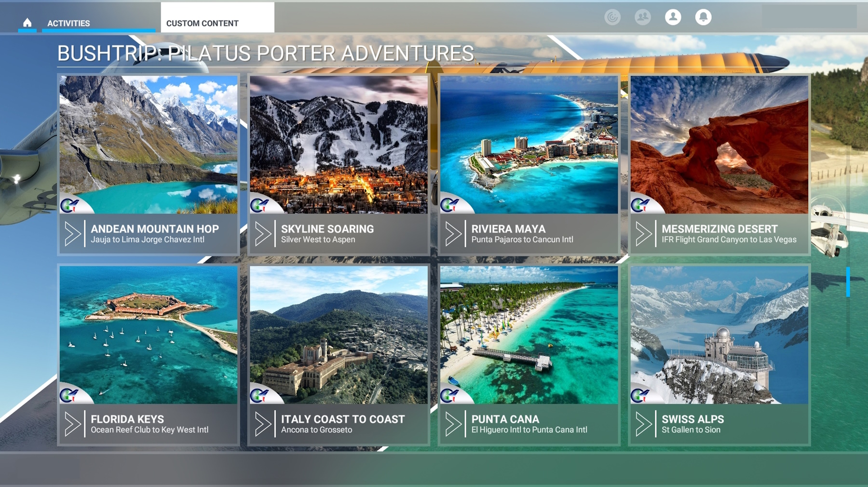Open the Florida Keys island thumbnail
The width and height of the screenshot is (868, 487).
pos(149,335)
